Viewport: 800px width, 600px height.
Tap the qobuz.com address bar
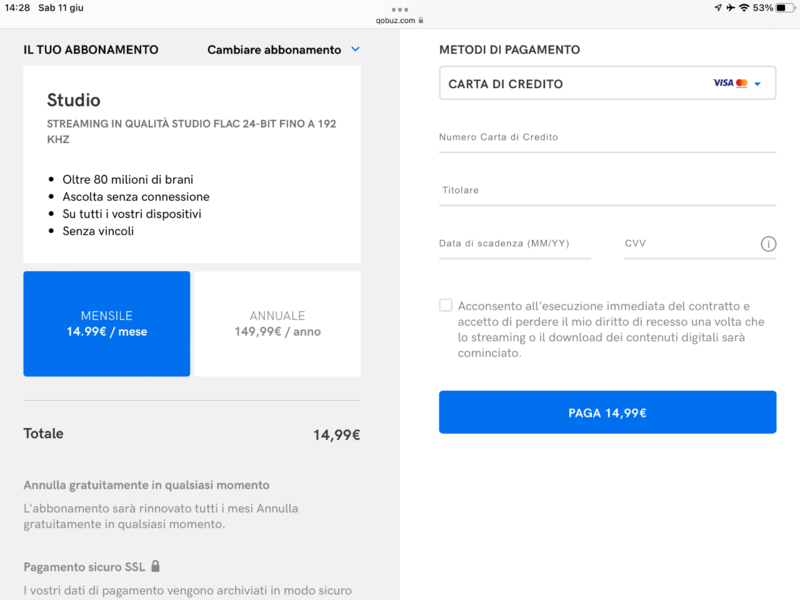pyautogui.click(x=400, y=20)
